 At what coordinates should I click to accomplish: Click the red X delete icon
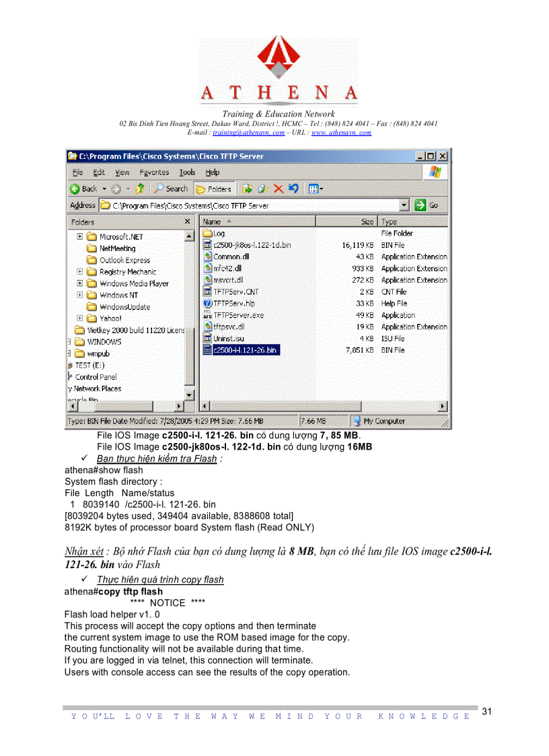click(278, 188)
